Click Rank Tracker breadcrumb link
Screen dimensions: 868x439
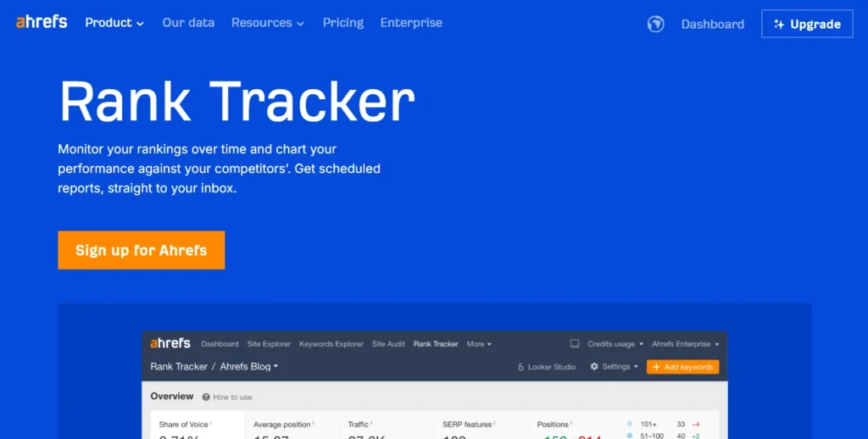pyautogui.click(x=179, y=366)
